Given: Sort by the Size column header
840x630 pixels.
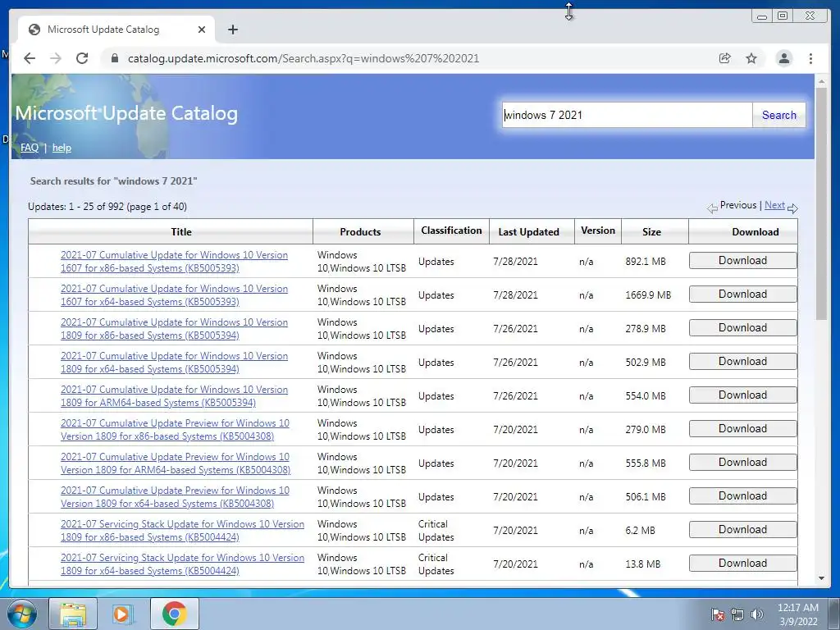Looking at the screenshot, I should click(651, 232).
